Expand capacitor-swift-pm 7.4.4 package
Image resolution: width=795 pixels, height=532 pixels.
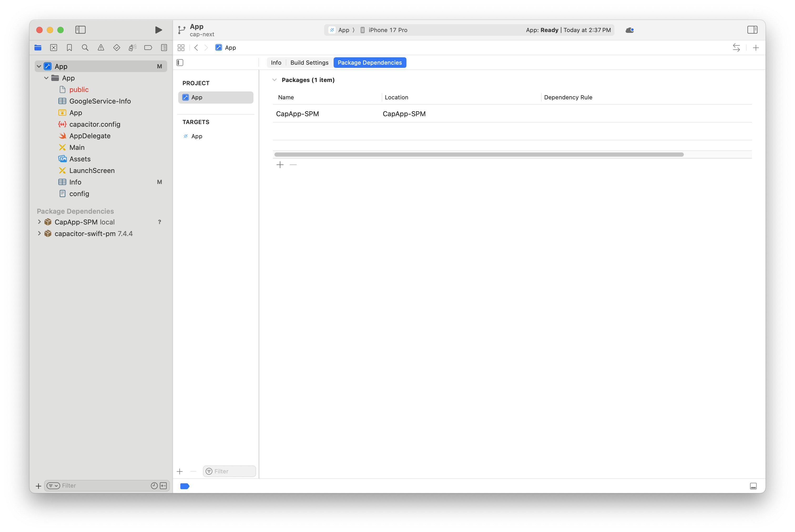point(39,233)
